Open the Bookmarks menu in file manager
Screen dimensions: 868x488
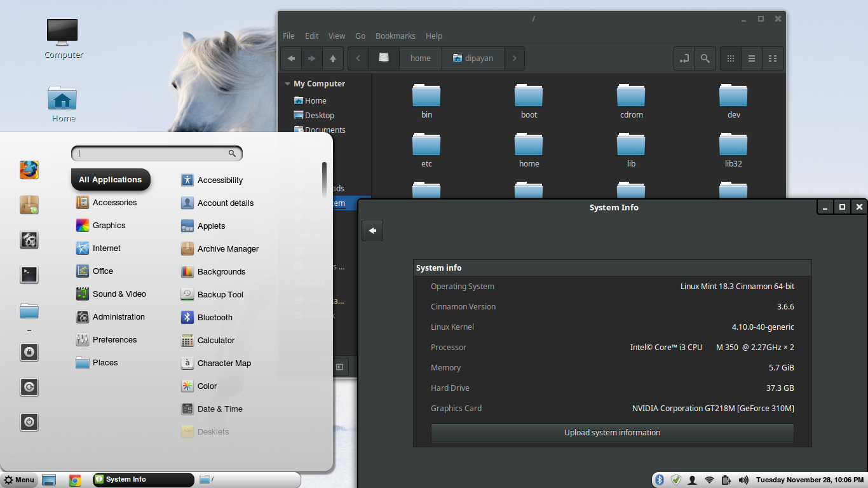click(395, 36)
